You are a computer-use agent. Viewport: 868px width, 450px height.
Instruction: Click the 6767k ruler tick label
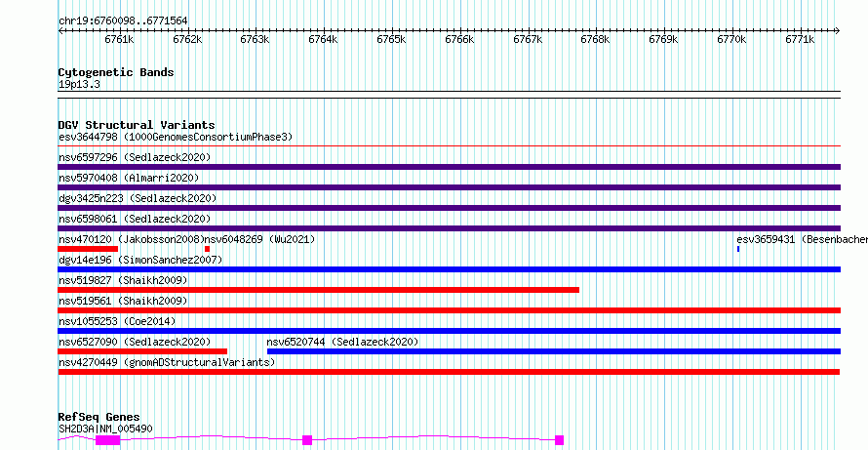[x=528, y=39]
